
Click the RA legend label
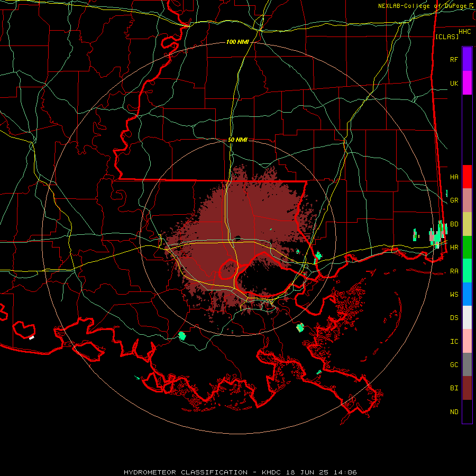tap(454, 271)
